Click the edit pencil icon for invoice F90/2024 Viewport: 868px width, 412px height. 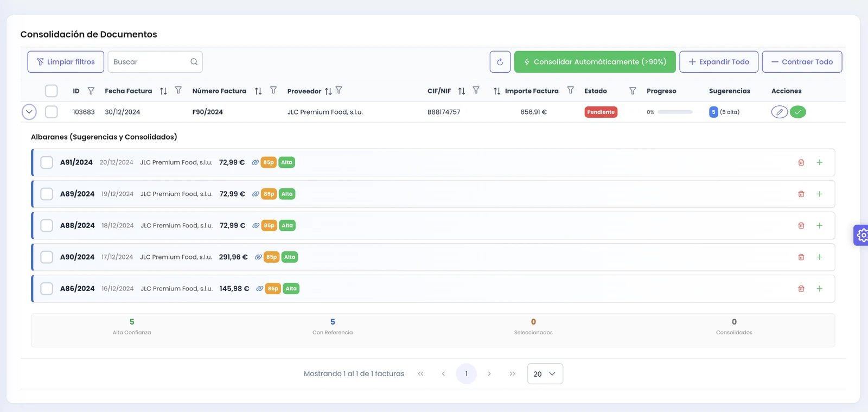[780, 112]
